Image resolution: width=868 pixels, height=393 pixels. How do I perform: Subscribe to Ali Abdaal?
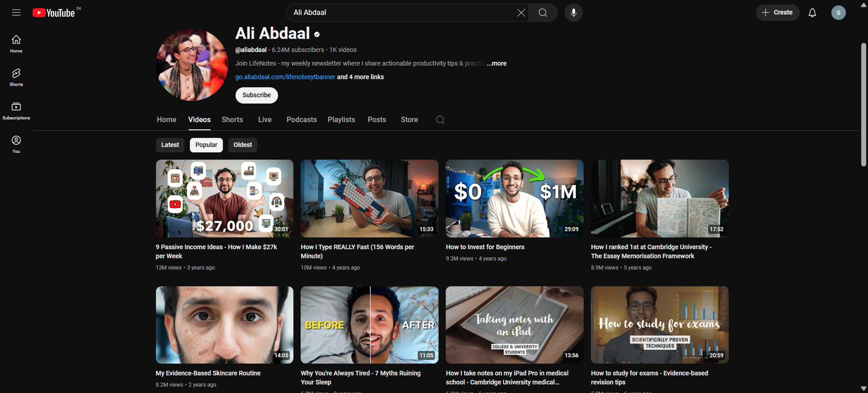pyautogui.click(x=257, y=95)
